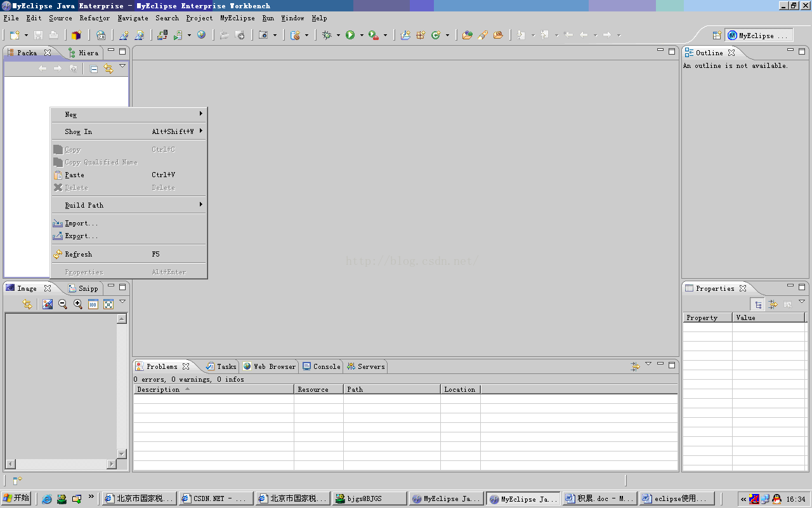Viewport: 812px width, 508px height.
Task: Open the server icon's dropdown arrow
Action: click(x=189, y=36)
